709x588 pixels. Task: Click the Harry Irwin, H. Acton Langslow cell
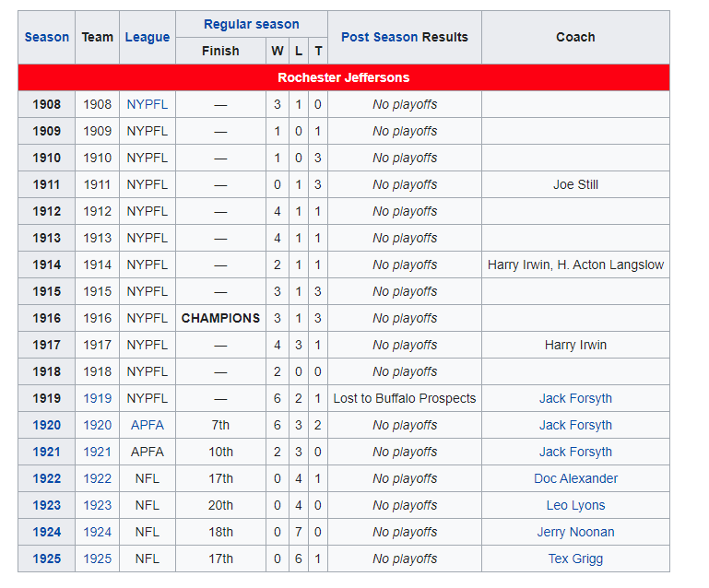pos(575,265)
